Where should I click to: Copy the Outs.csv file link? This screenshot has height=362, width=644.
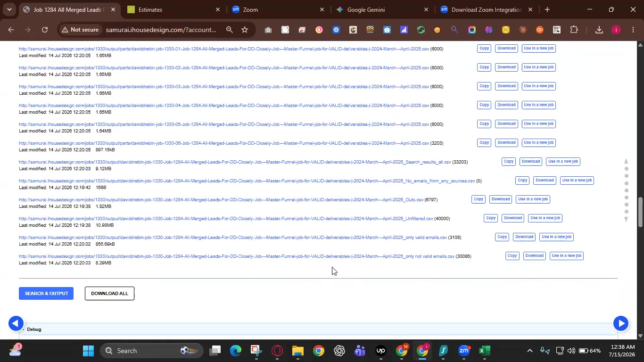pyautogui.click(x=479, y=199)
